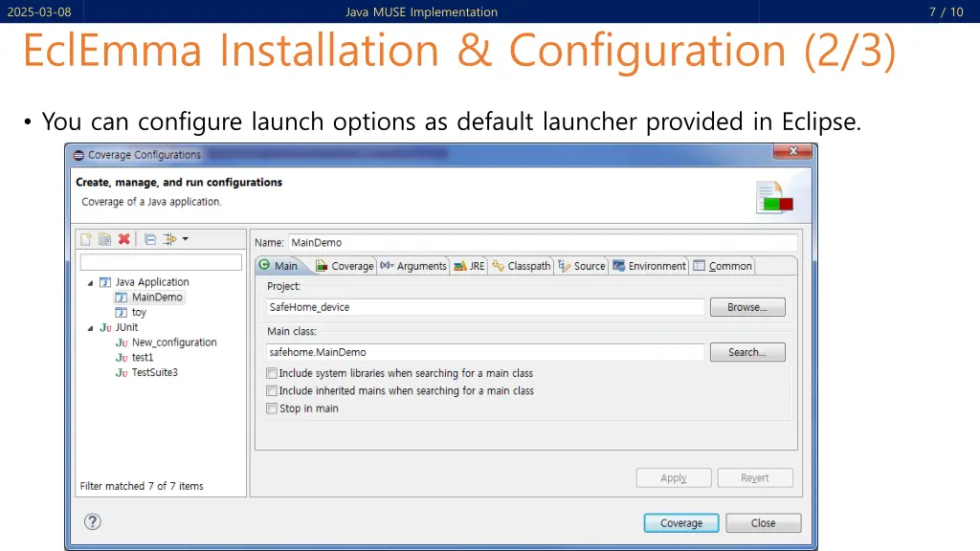
Task: Switch to the Main tab
Action: (x=278, y=266)
